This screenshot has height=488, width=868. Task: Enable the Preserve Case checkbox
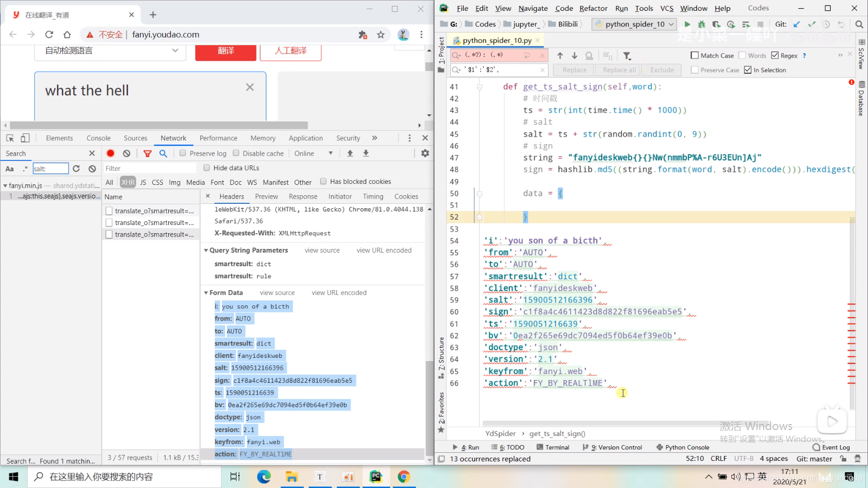[694, 70]
